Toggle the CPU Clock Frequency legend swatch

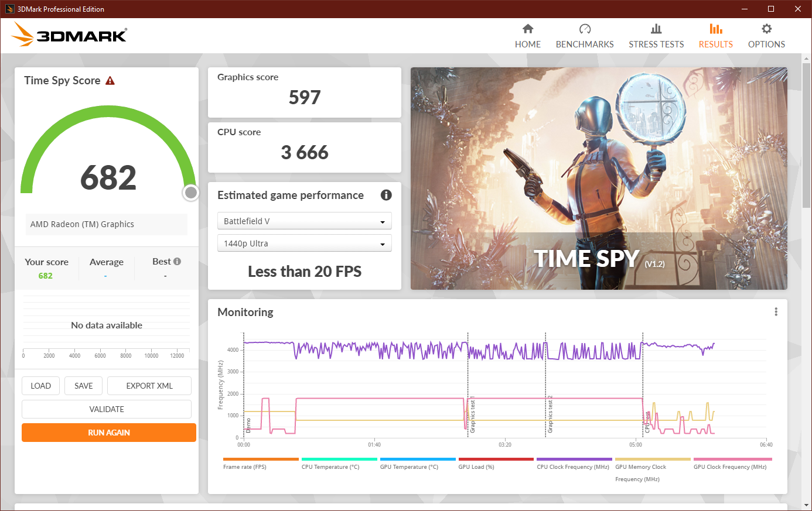(575, 459)
